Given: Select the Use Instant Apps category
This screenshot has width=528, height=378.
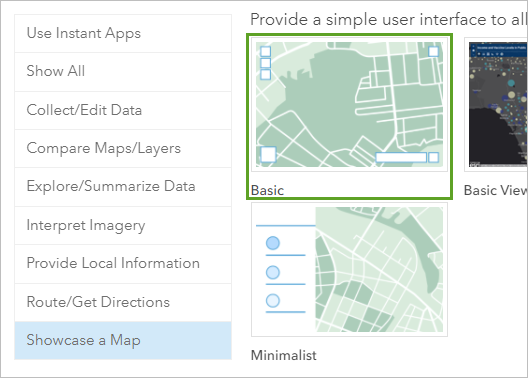Looking at the screenshot, I should (123, 33).
